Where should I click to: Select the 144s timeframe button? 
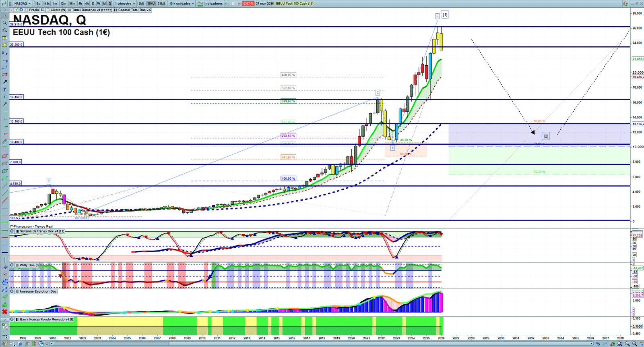[x=46, y=4]
